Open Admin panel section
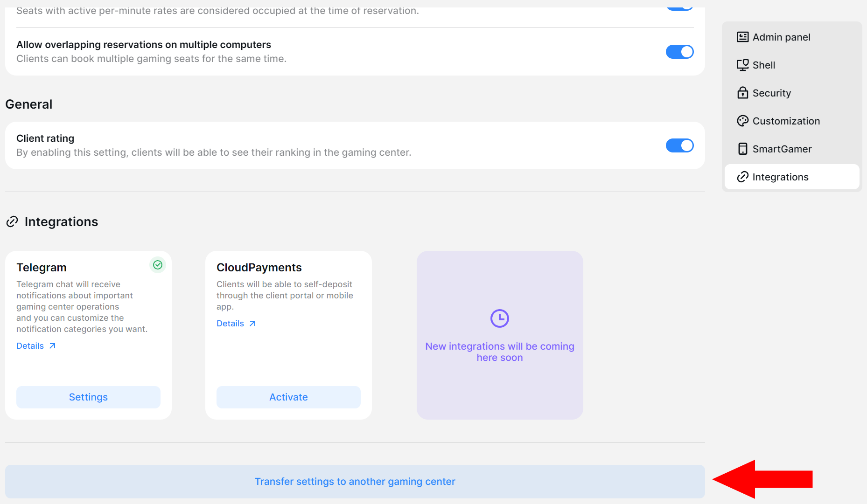Screen dimensions: 867x504 (x=792, y=37)
